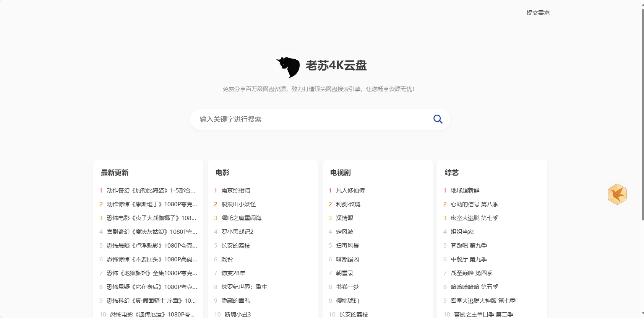The image size is (644, 318).
Task: Open 恐怖悬疑《它在身后》 entry
Action: [x=152, y=287]
